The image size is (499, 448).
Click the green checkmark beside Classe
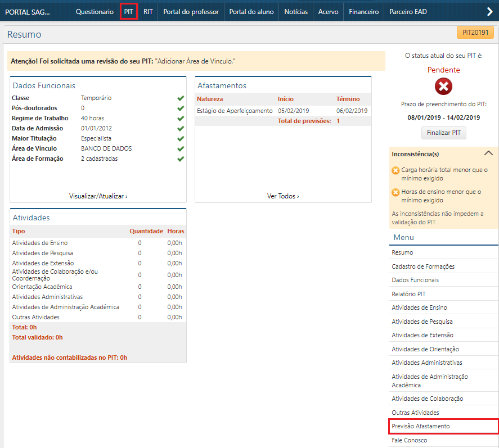(181, 98)
